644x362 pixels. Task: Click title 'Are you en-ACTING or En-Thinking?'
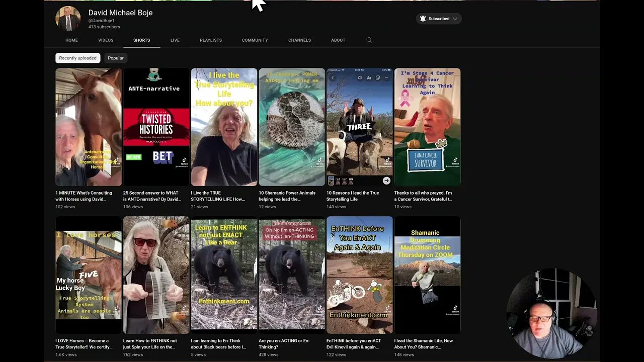(284, 344)
